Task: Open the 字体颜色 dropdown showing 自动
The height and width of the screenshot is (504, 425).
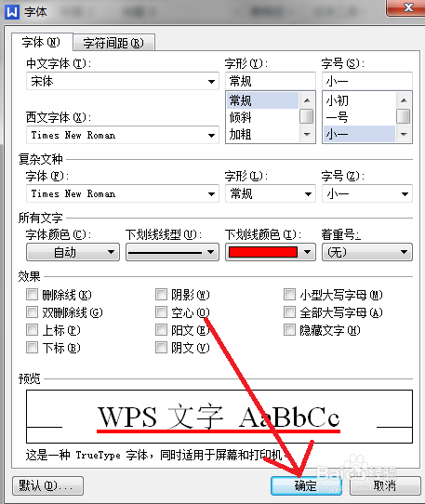Action: point(73,252)
